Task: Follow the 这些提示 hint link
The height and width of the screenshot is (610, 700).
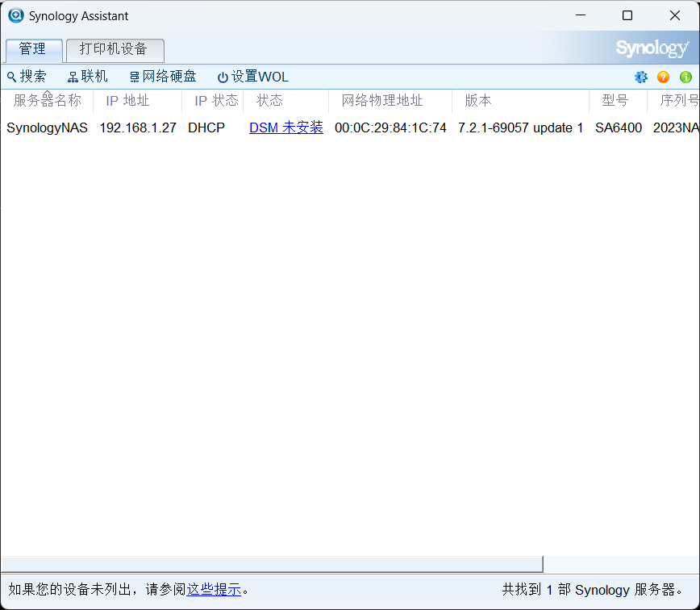Action: 213,589
